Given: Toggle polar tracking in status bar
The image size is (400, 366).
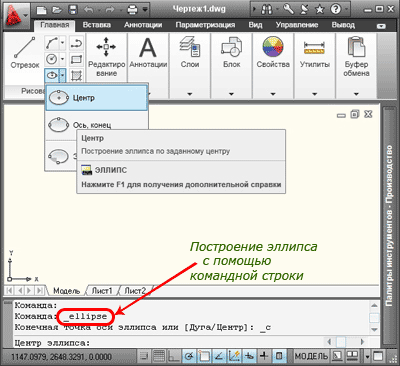Looking at the screenshot, I should click(189, 357).
